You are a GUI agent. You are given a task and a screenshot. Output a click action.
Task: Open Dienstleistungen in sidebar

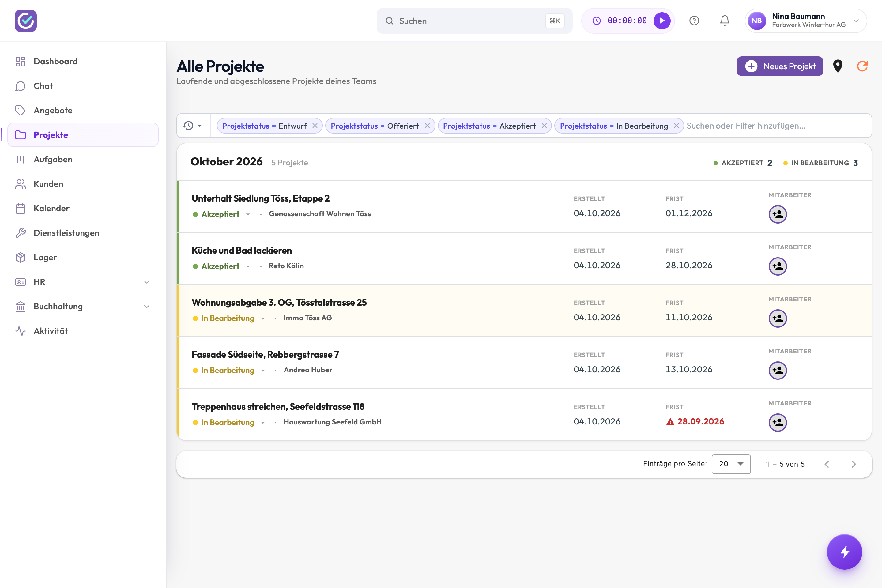pyautogui.click(x=83, y=233)
